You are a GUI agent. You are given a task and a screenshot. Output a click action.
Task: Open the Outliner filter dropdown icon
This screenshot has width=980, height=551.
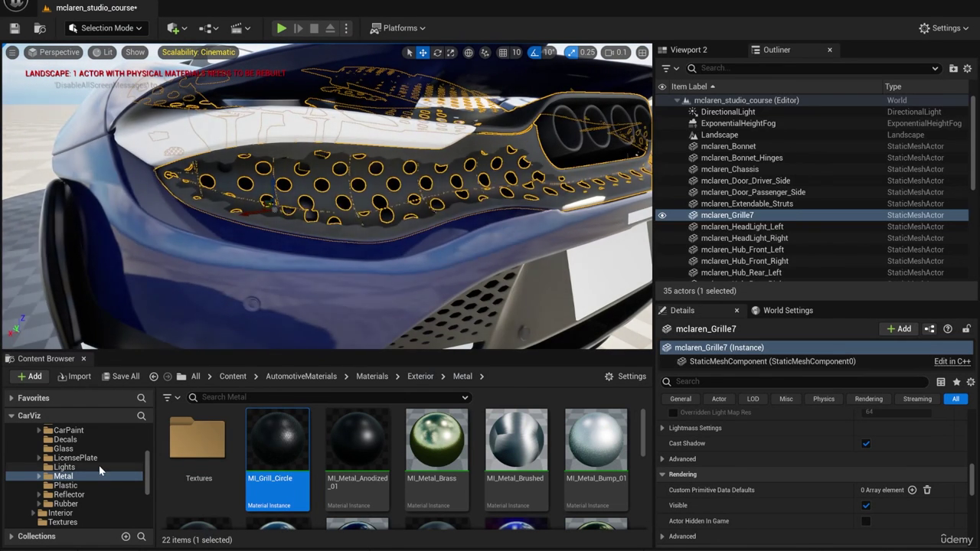click(x=669, y=68)
